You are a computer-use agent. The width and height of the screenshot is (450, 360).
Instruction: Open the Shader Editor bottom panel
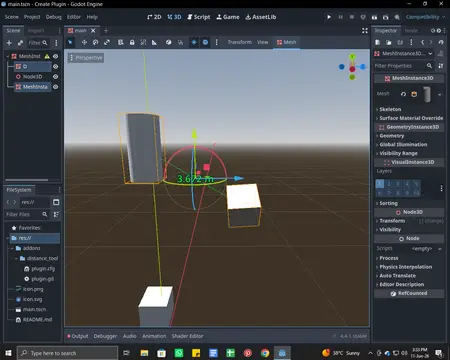[187, 336]
